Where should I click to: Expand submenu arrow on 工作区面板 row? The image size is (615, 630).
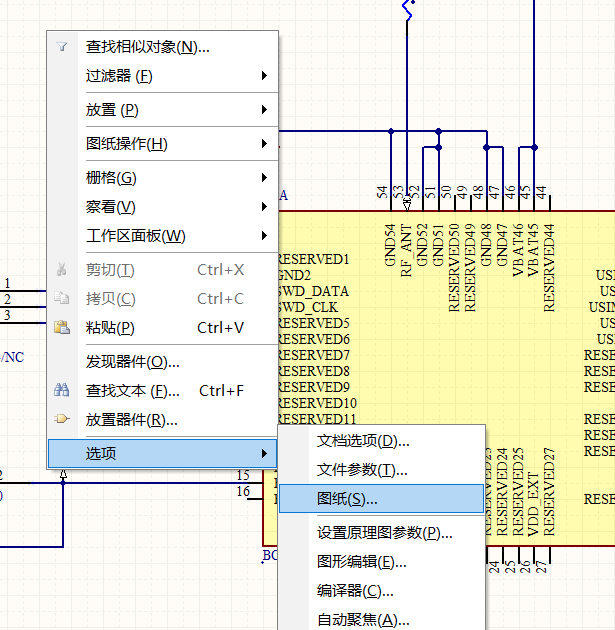[264, 235]
